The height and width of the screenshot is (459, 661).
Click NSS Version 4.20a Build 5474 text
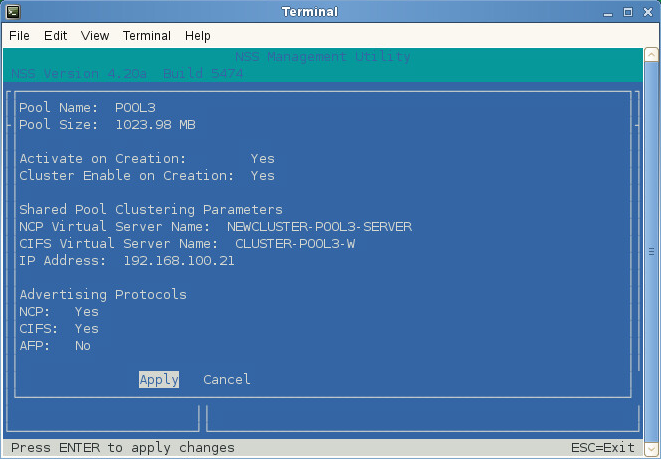coord(127,73)
